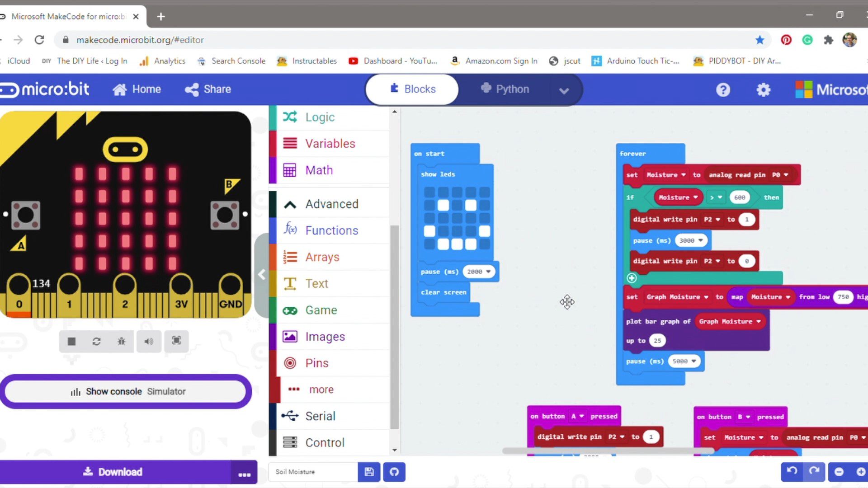Toggle LED in show leds grid

(x=443, y=206)
